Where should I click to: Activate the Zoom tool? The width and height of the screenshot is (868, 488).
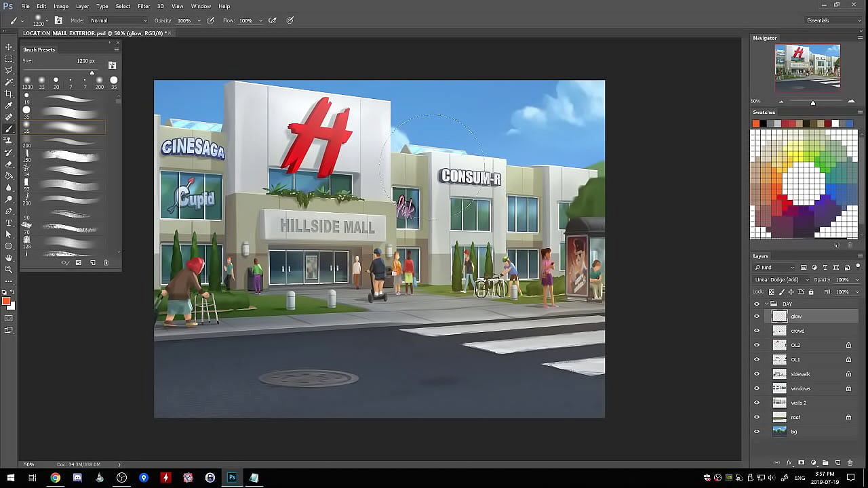tap(9, 269)
